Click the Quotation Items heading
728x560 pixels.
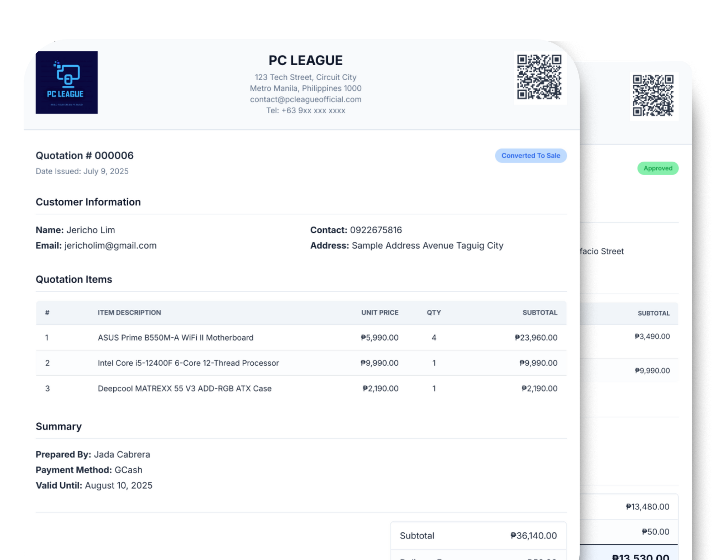pos(74,279)
